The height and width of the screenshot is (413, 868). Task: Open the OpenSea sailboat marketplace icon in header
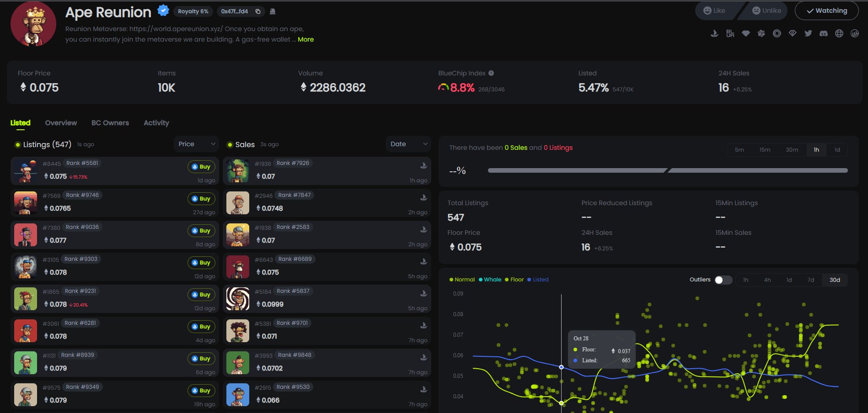714,33
